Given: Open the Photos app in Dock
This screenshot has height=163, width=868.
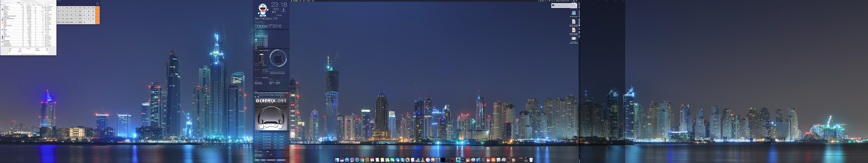Looking at the screenshot, I should click(408, 160).
